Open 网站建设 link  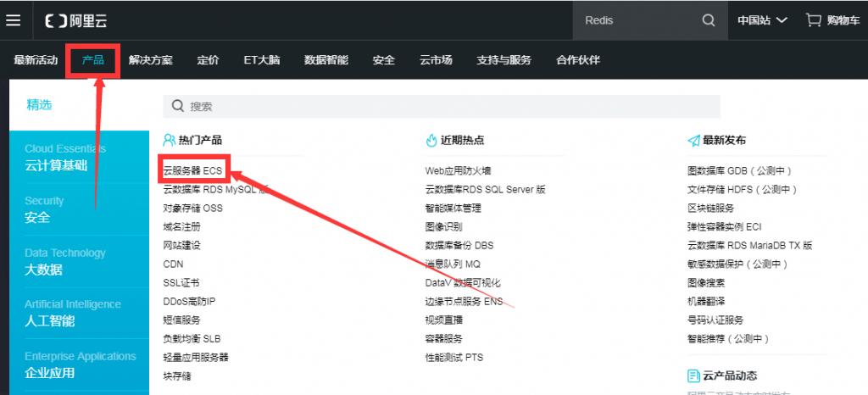(x=181, y=246)
